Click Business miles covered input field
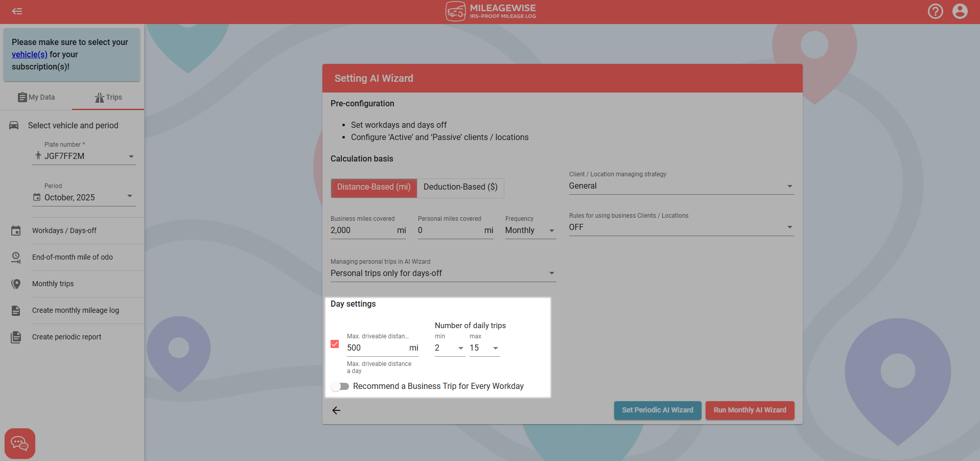The width and height of the screenshot is (980, 461). pyautogui.click(x=362, y=230)
